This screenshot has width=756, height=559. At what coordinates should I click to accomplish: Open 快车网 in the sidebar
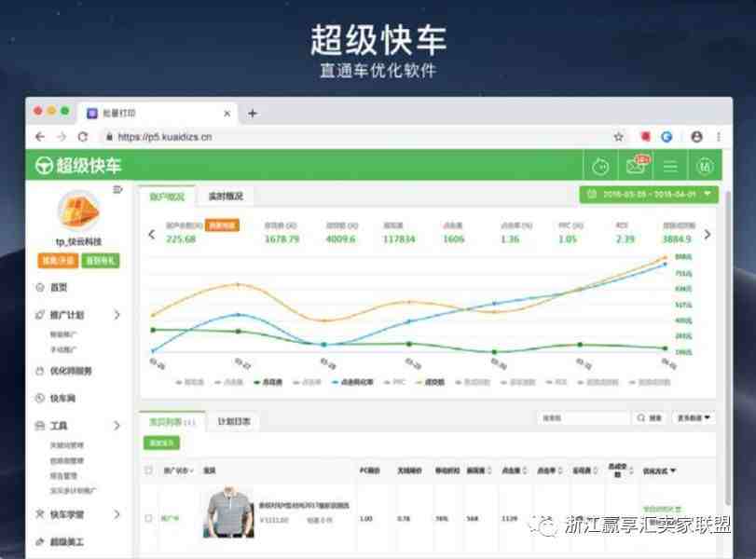pos(62,398)
